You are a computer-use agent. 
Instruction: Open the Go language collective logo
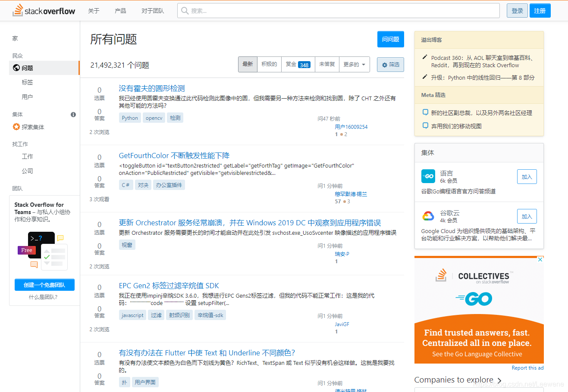point(428,176)
